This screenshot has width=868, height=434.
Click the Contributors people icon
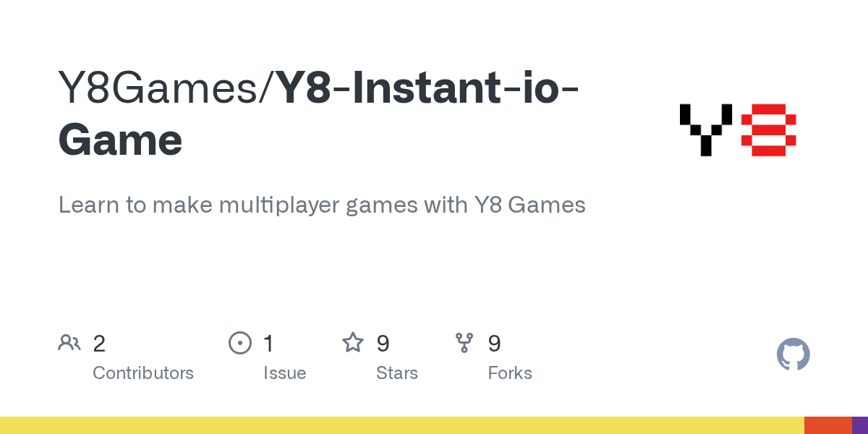pos(69,342)
